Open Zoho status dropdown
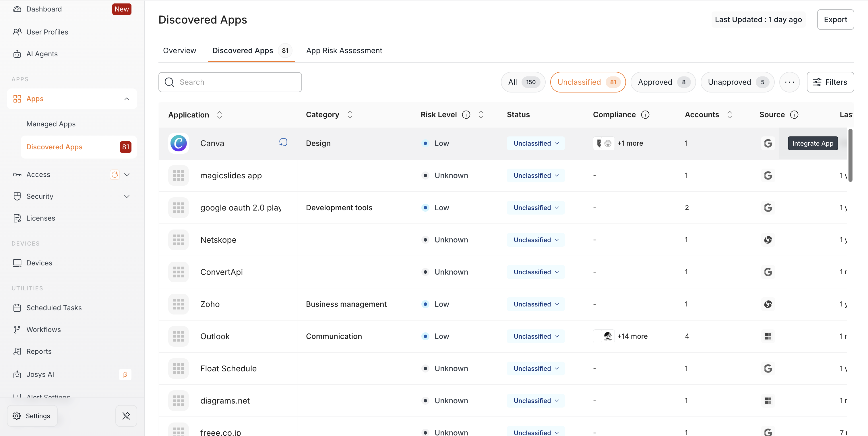 coord(536,304)
